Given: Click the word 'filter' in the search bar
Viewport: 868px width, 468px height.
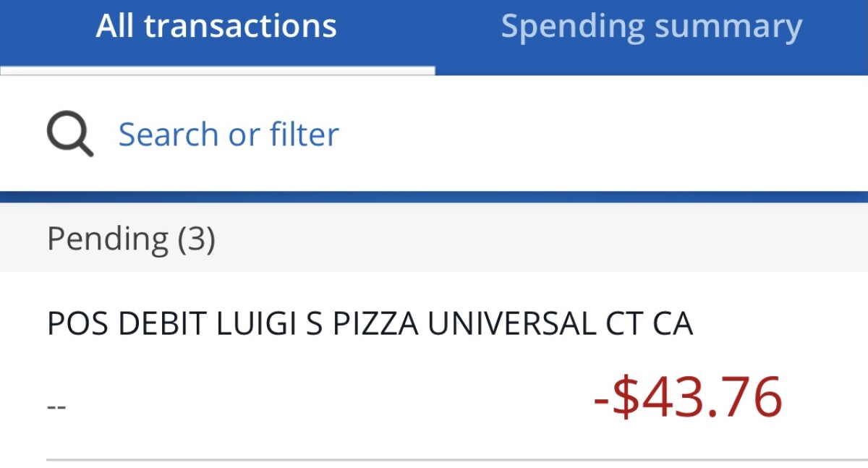Looking at the screenshot, I should (304, 135).
